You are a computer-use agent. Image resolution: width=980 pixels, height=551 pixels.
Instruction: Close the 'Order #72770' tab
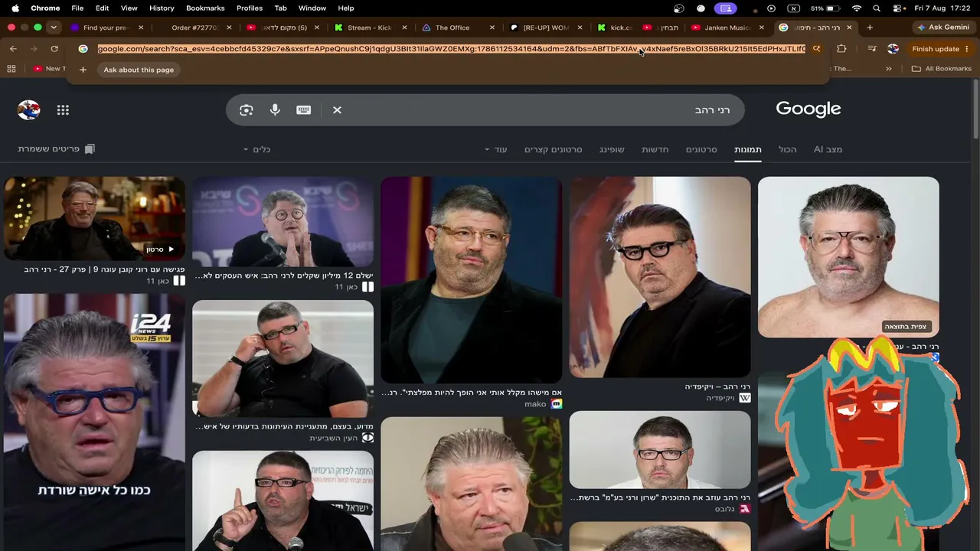229,28
